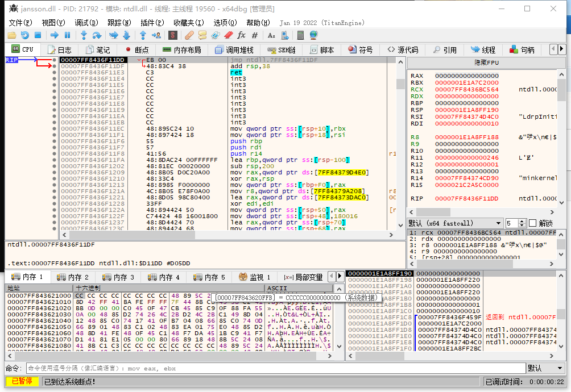The height and width of the screenshot is (392, 571).
Task: Open variables with the hash icon
Action: coord(255,35)
